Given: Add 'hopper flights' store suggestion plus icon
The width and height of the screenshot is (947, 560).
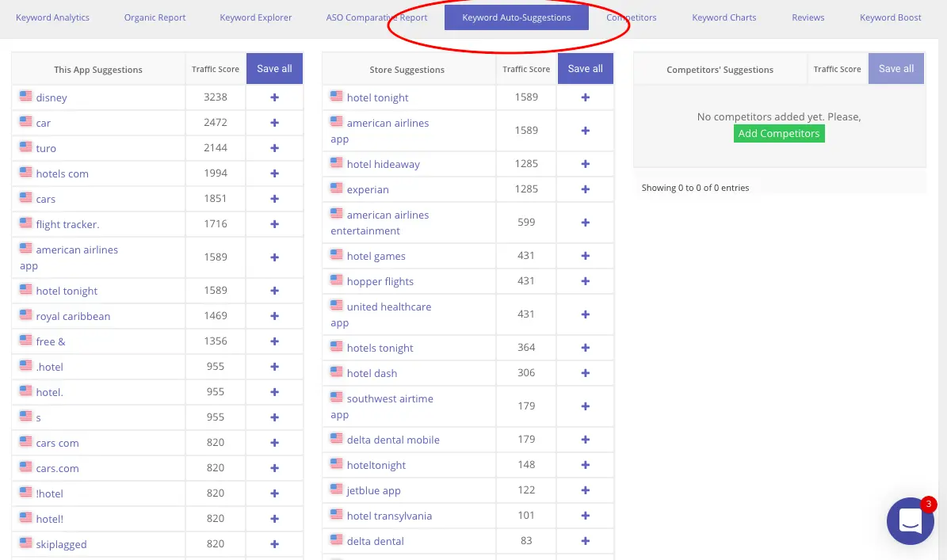Looking at the screenshot, I should tap(585, 280).
